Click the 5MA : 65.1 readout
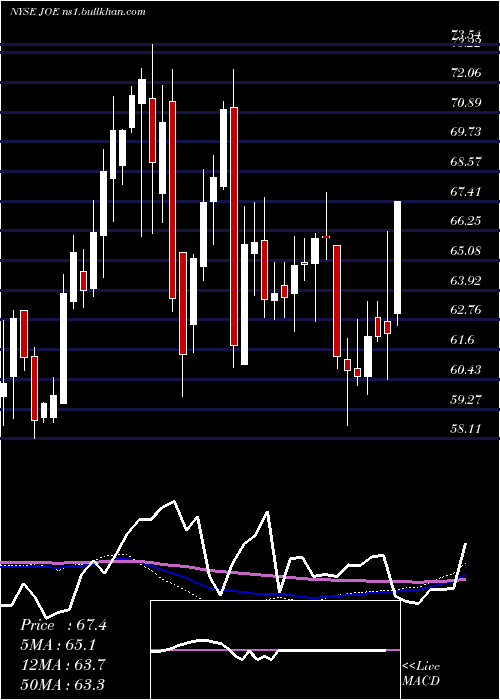The height and width of the screenshot is (700, 500). (58, 645)
